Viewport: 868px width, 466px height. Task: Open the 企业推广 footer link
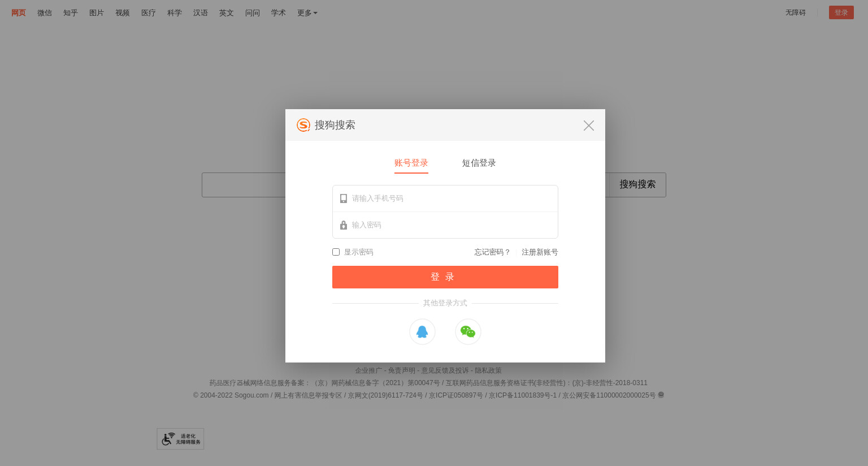click(368, 370)
